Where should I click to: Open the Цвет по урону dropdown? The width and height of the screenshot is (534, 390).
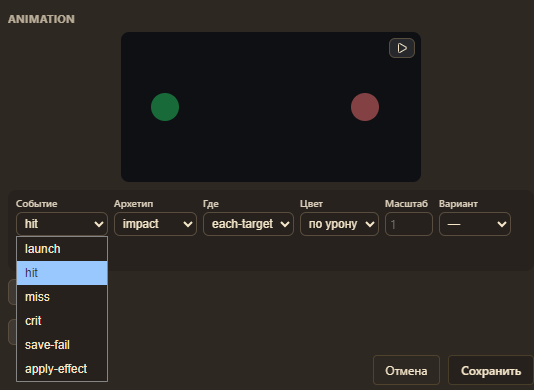coord(339,224)
